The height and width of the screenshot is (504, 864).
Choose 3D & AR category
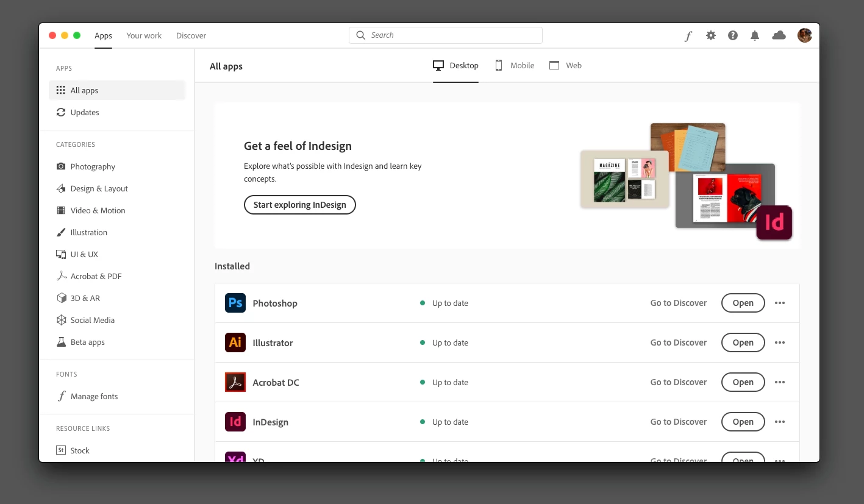click(117, 298)
